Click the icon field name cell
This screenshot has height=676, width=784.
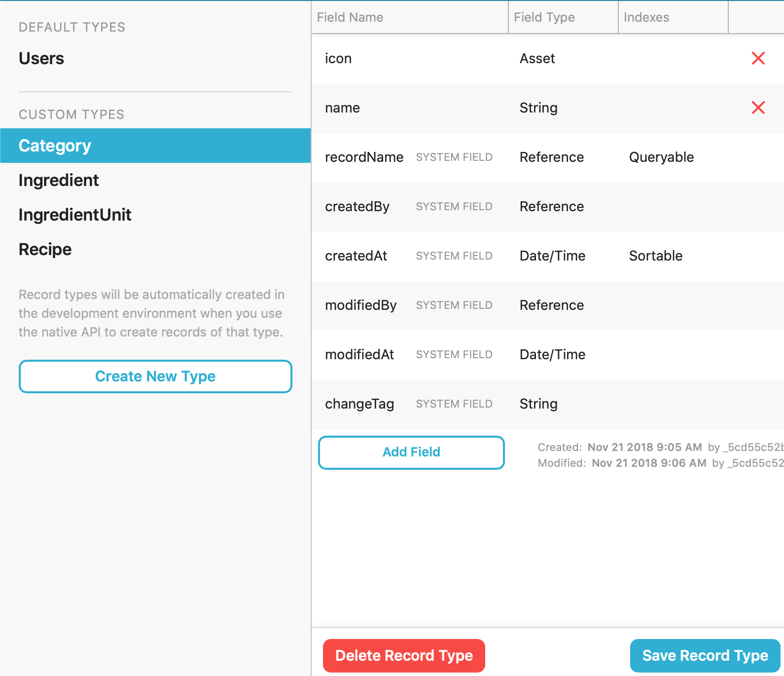338,59
